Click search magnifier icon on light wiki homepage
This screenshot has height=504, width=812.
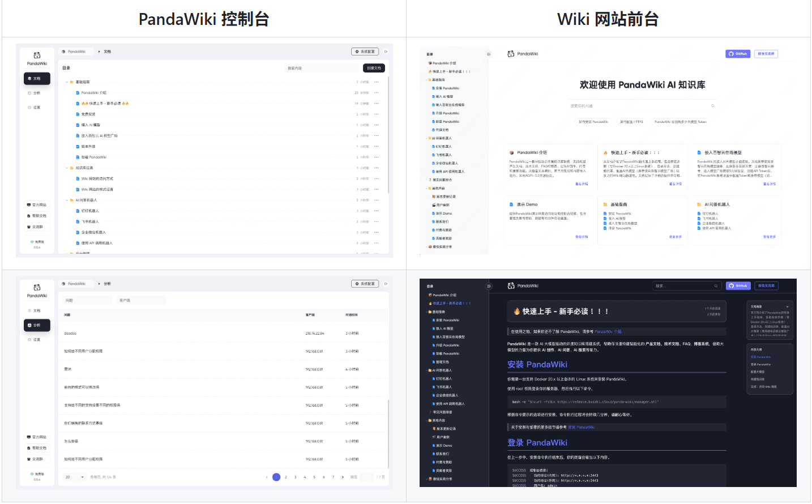point(712,106)
